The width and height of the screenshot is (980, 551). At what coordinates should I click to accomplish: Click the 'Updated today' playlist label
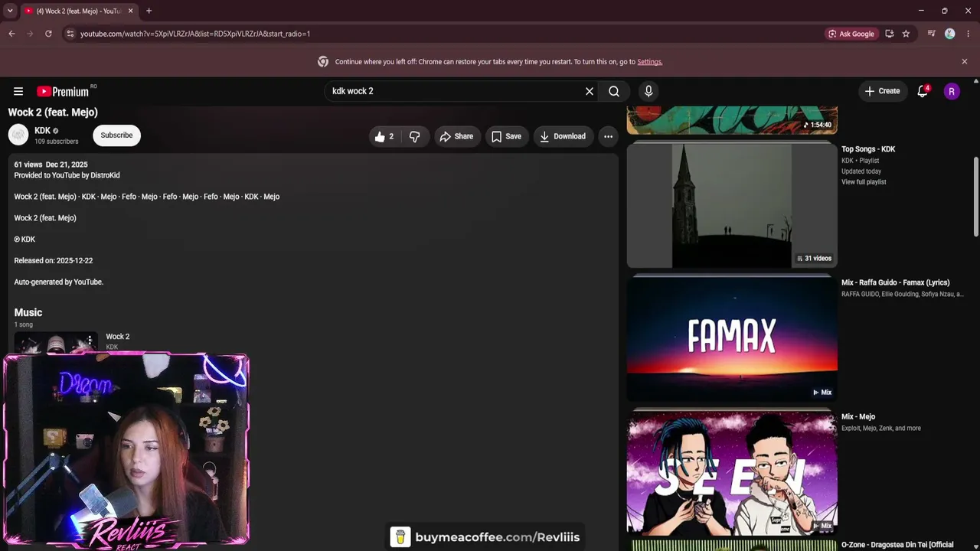861,171
